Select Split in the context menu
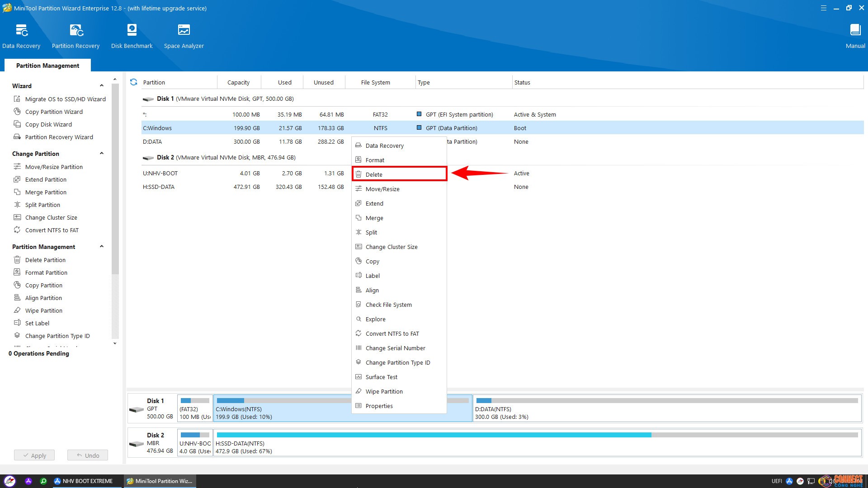Screen dimensions: 868x488 [x=399, y=232]
